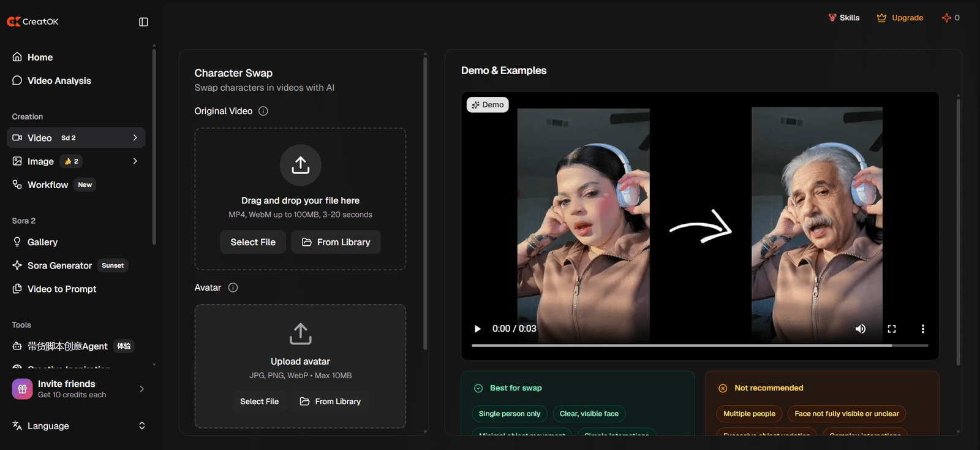Click Select File for the original video

(x=253, y=242)
